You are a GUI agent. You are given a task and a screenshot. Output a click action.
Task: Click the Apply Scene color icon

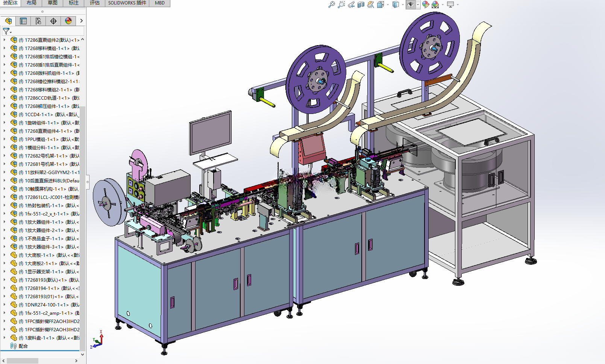(435, 5)
